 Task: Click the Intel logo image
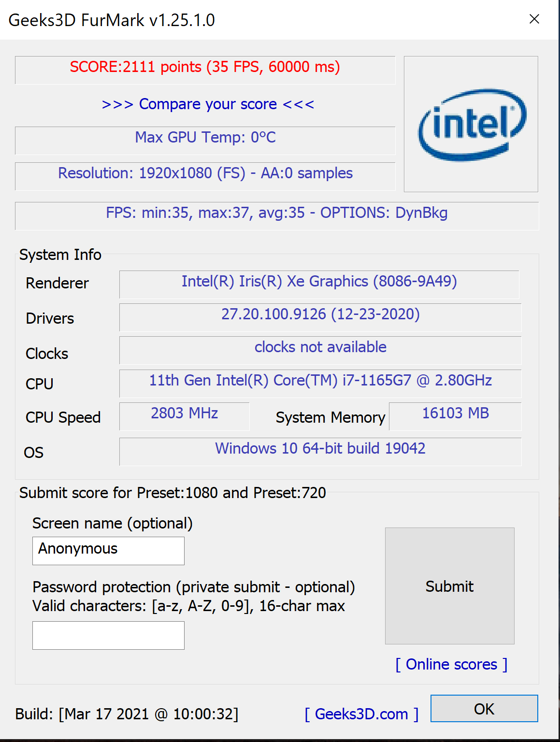coord(471,124)
